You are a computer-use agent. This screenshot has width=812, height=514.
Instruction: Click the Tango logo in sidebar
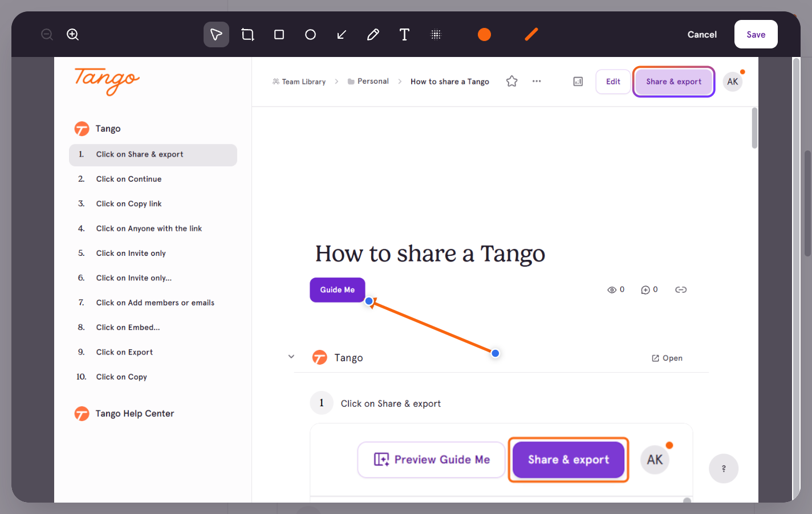point(107,81)
